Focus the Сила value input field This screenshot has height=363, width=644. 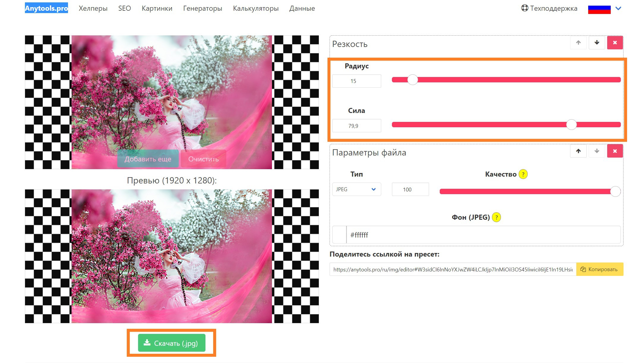tap(356, 126)
